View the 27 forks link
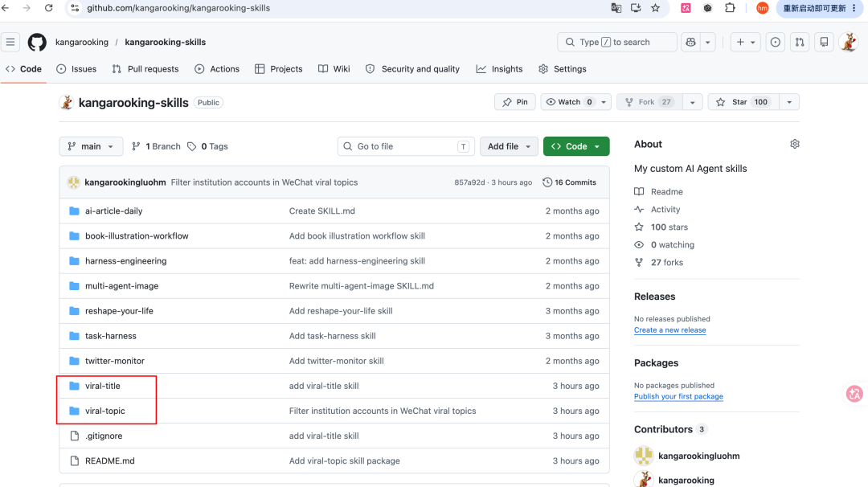Image resolution: width=868 pixels, height=487 pixels. coord(659,262)
